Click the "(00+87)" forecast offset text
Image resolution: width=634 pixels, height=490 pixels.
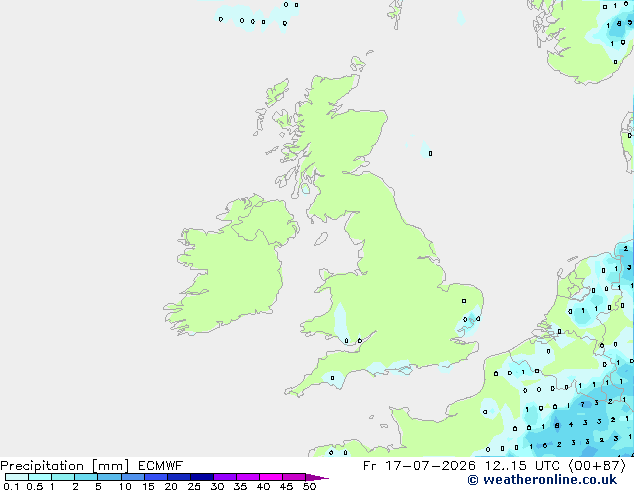tap(597, 466)
